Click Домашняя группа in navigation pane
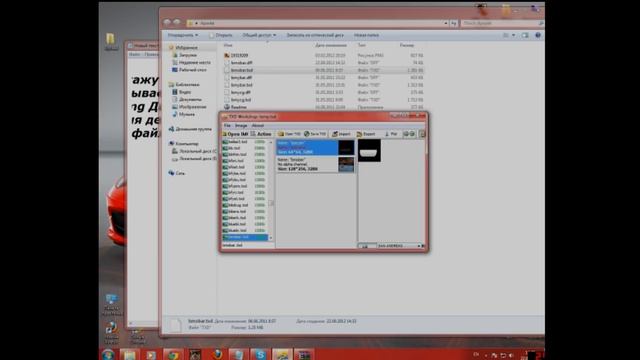The image size is (640, 360). click(x=193, y=129)
